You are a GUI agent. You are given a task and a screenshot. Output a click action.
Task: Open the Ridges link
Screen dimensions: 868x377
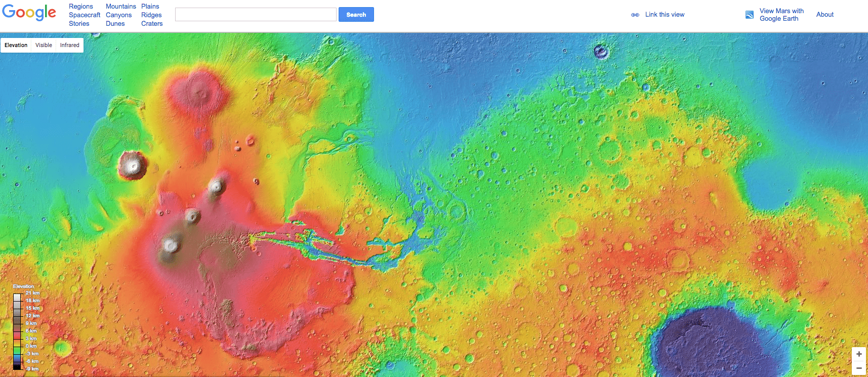pyautogui.click(x=151, y=15)
